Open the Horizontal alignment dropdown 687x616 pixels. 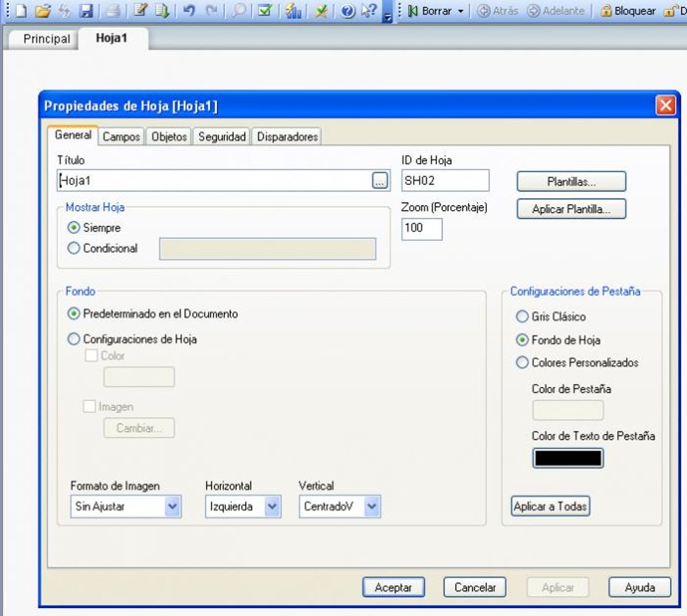272,507
